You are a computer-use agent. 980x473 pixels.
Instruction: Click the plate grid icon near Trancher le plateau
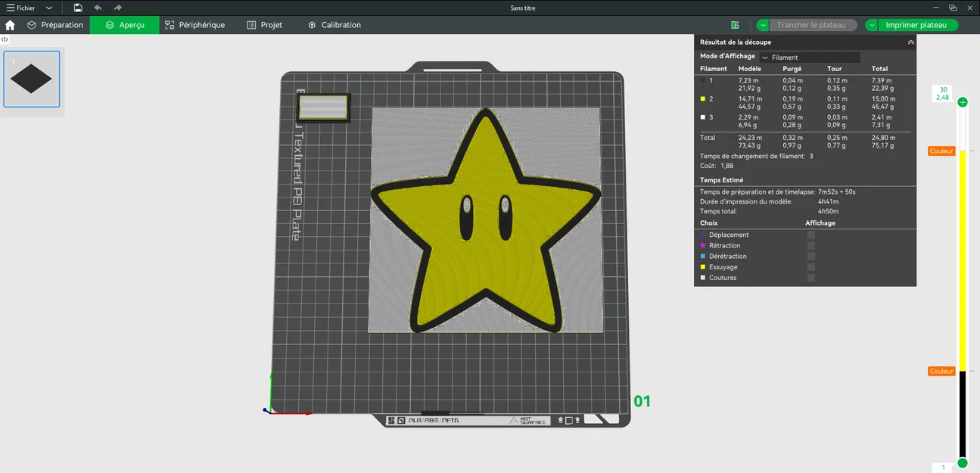tap(735, 24)
